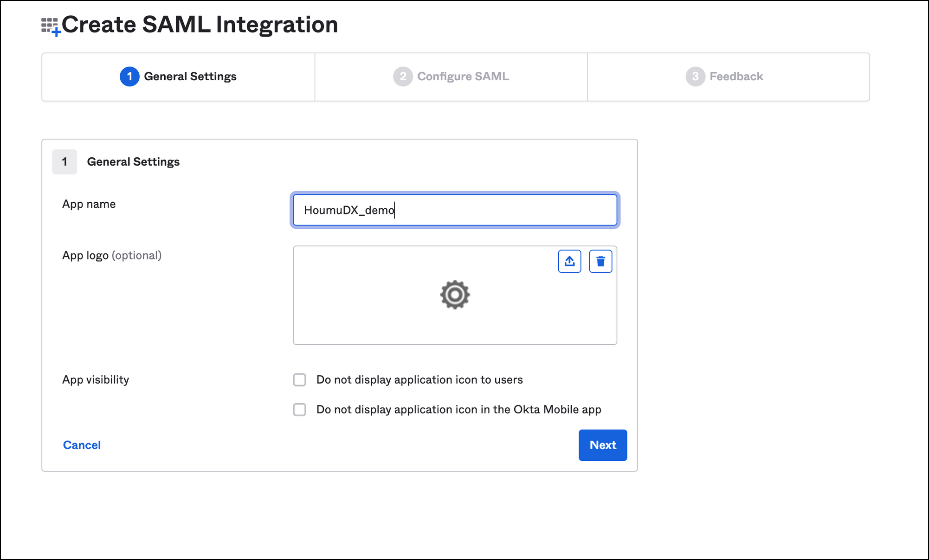Screen dimensions: 929x560
Task: Focus the App name input field
Action: click(x=455, y=210)
